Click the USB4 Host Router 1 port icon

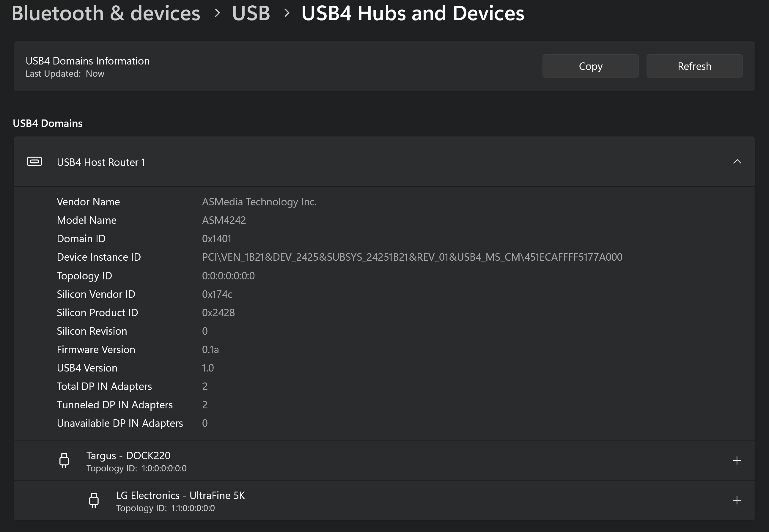34,162
